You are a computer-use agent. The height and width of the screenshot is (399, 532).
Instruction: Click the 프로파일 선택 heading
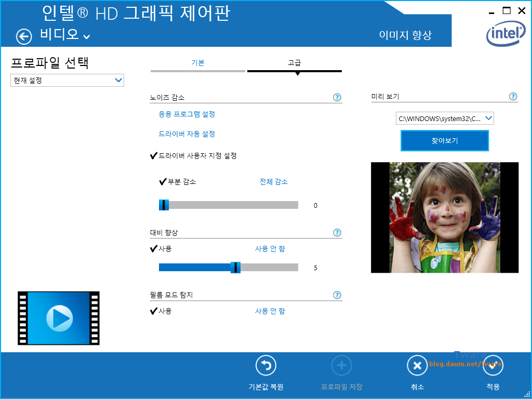pyautogui.click(x=50, y=63)
